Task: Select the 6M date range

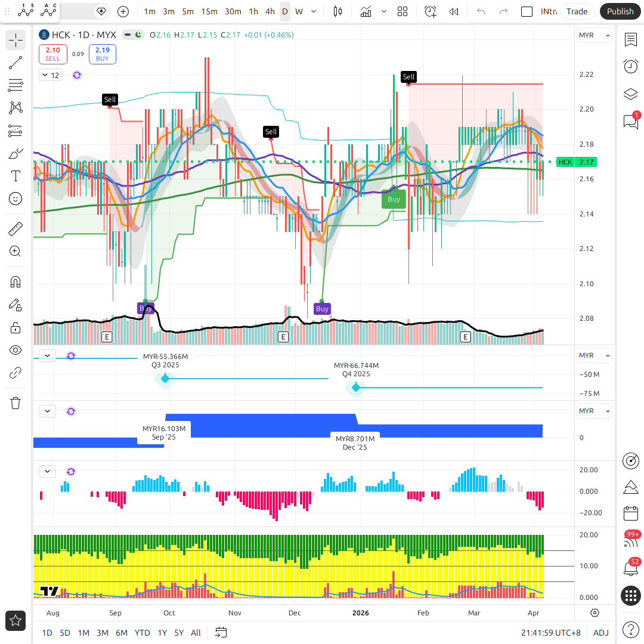Action: [x=122, y=633]
